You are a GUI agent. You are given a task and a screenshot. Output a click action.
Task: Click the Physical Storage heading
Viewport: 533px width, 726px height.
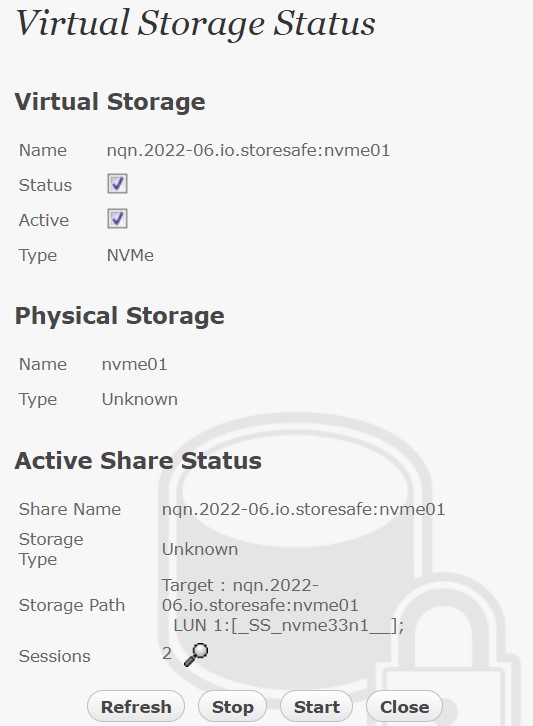tap(119, 316)
